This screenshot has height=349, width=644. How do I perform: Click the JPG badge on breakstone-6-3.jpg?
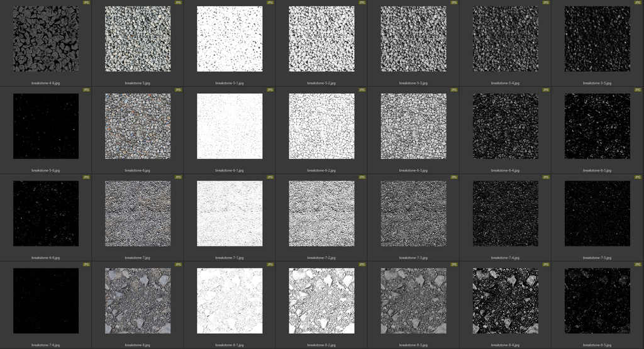point(453,90)
